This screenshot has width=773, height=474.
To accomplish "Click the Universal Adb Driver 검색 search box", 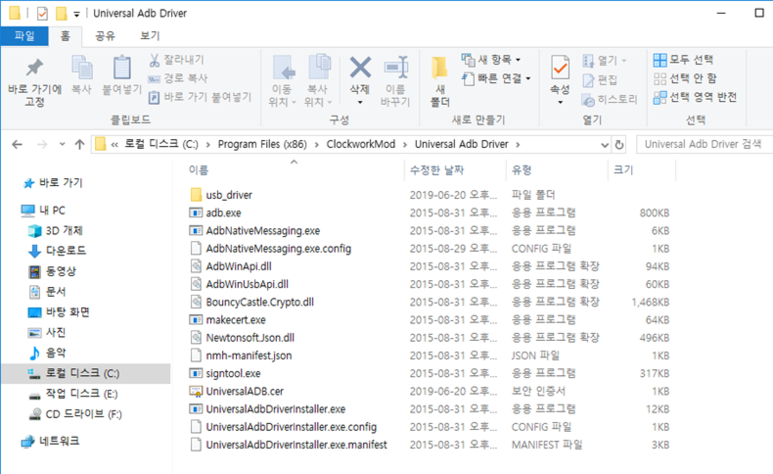I will (704, 145).
